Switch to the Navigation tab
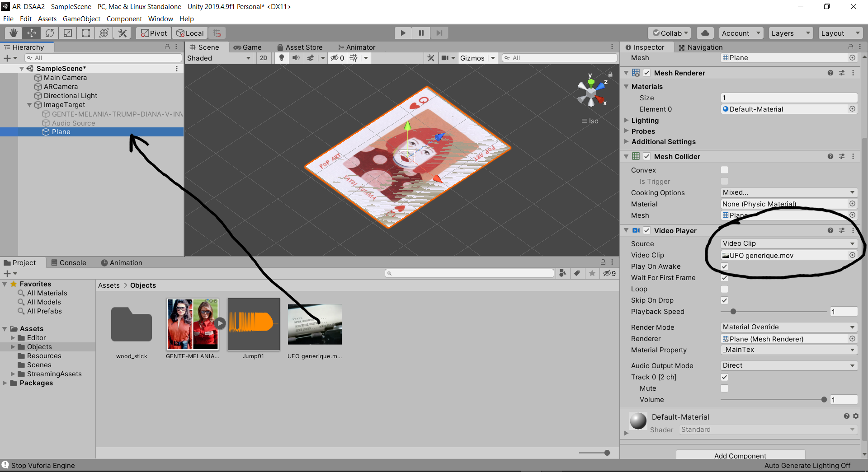868x472 pixels. (700, 47)
